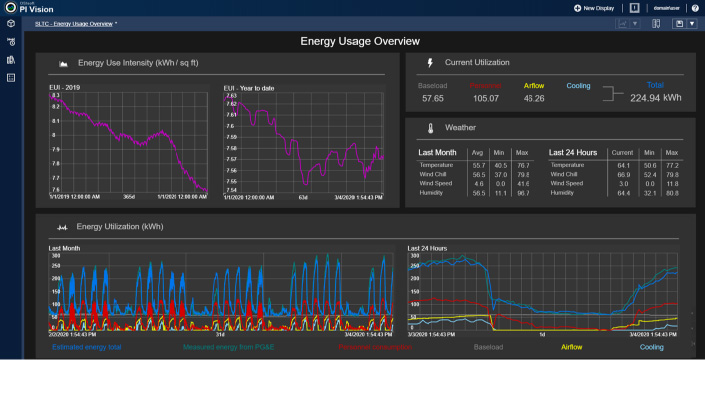705x397 pixels.
Task: Click the Airflow value 46.26
Action: pos(534,98)
